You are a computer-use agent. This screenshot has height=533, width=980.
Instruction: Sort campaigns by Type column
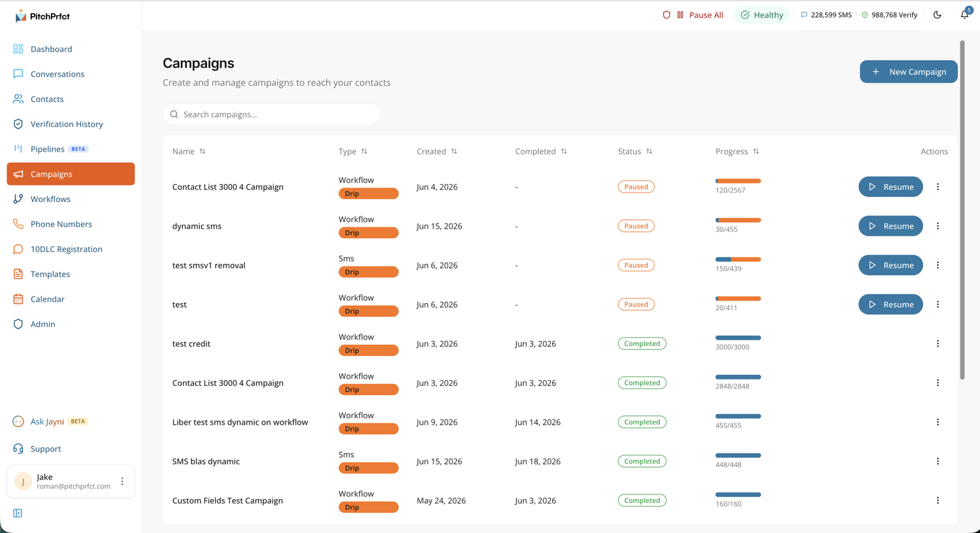point(353,152)
